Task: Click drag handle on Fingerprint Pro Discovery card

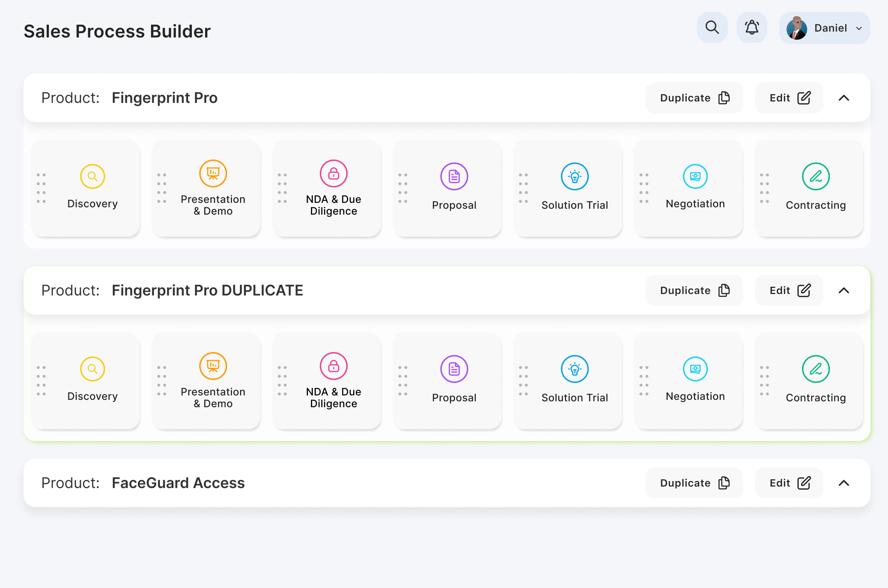Action: [41, 188]
